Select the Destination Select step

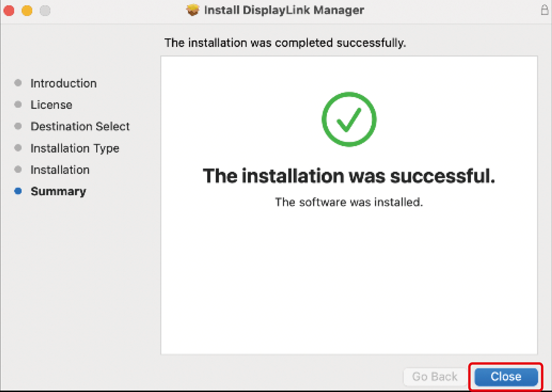pyautogui.click(x=80, y=126)
